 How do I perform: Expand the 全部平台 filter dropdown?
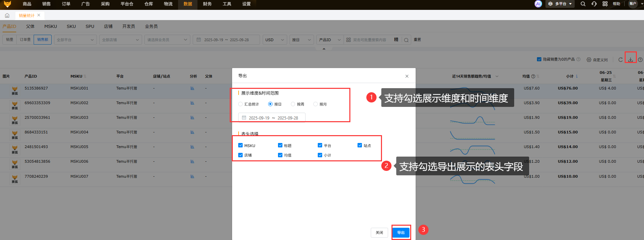pyautogui.click(x=75, y=40)
